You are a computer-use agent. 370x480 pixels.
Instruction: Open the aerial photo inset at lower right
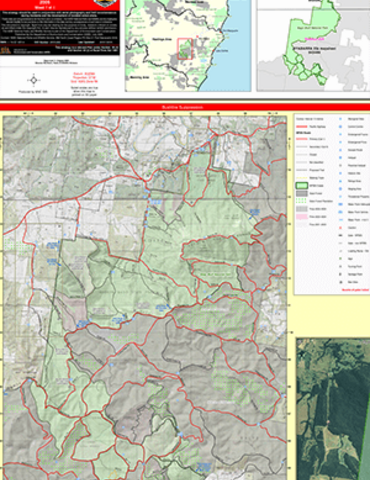click(x=333, y=409)
